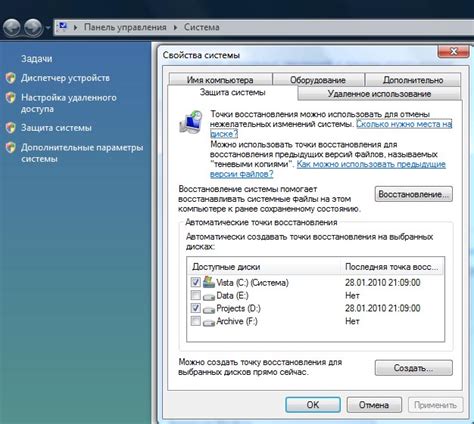The width and height of the screenshot is (474, 424).
Task: Select the Защита системы tab
Action: (232, 92)
